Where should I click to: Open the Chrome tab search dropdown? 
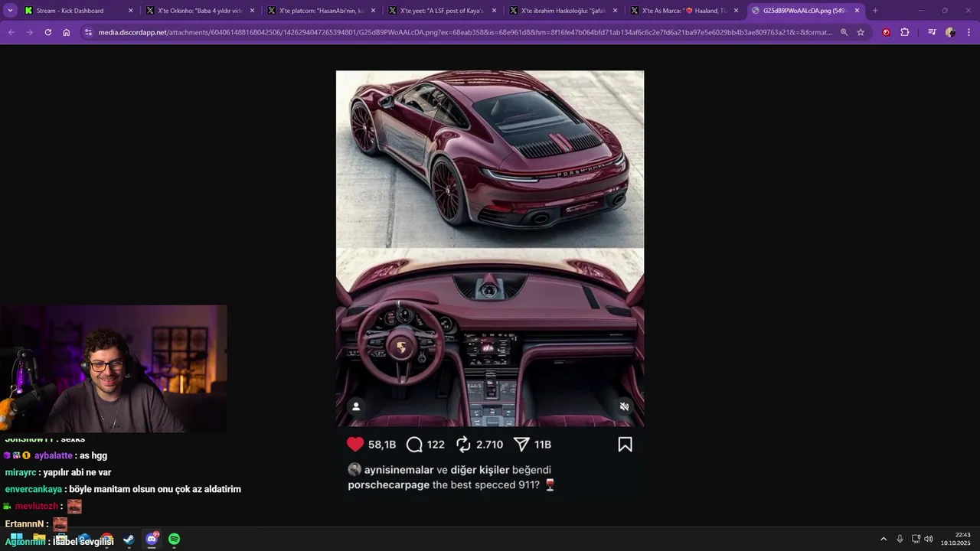click(x=10, y=11)
